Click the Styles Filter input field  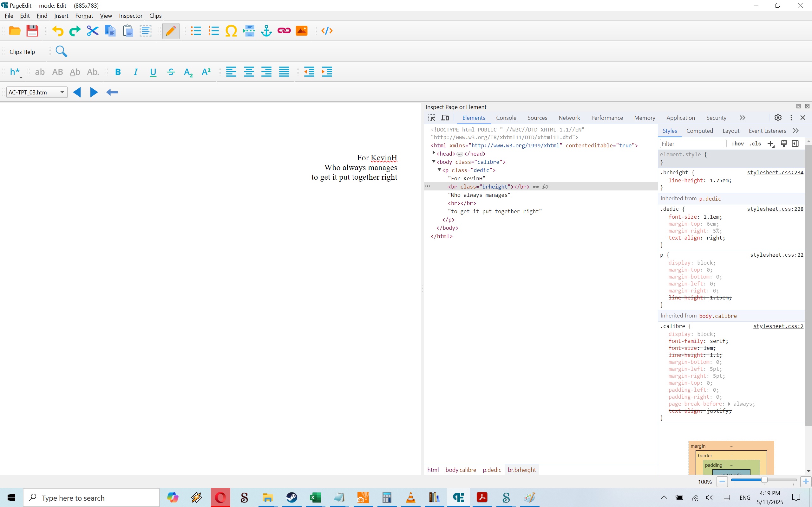(x=692, y=144)
